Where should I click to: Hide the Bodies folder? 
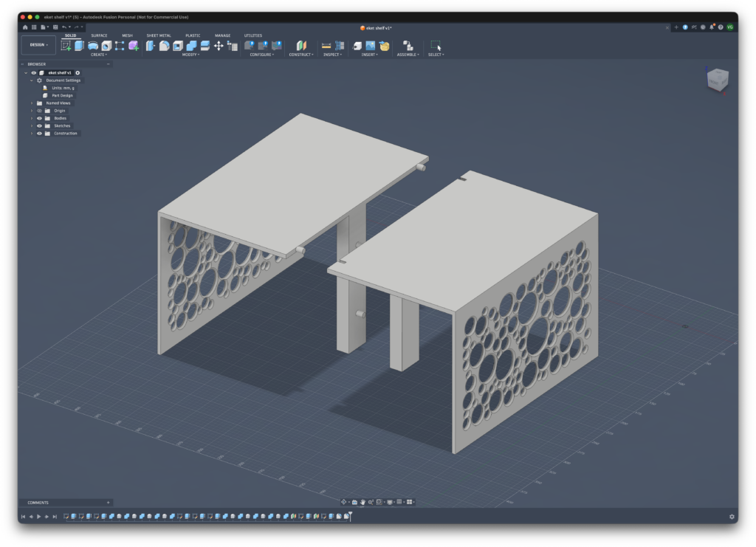click(x=40, y=118)
